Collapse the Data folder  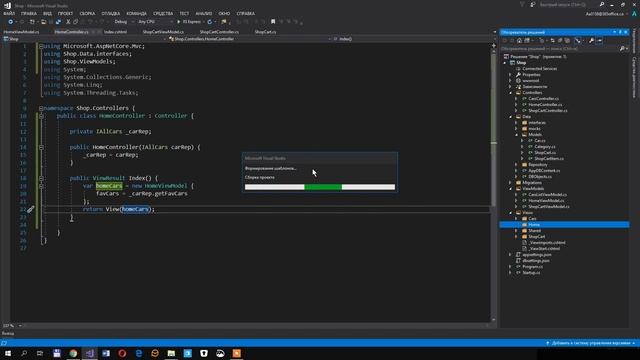(x=510, y=117)
